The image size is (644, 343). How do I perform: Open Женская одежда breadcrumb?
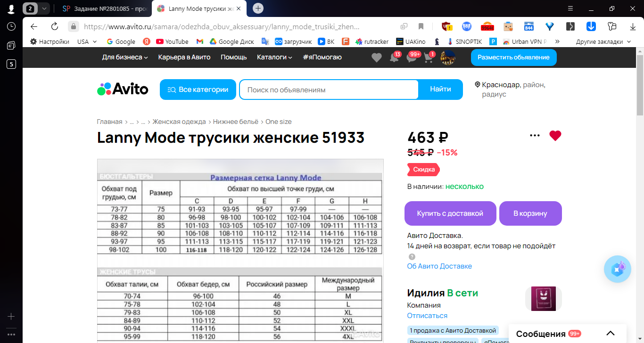click(x=179, y=122)
